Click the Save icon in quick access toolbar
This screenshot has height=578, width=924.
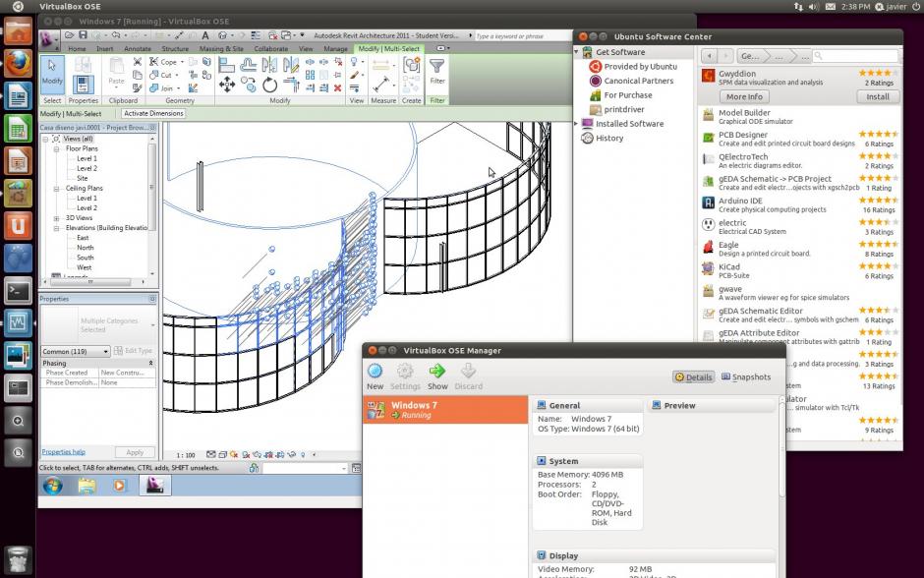coord(84,35)
